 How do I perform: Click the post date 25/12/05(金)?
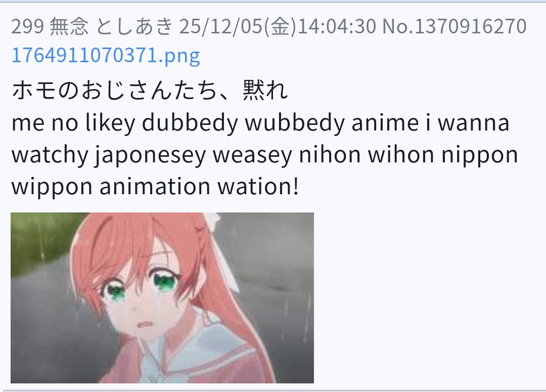238,26
